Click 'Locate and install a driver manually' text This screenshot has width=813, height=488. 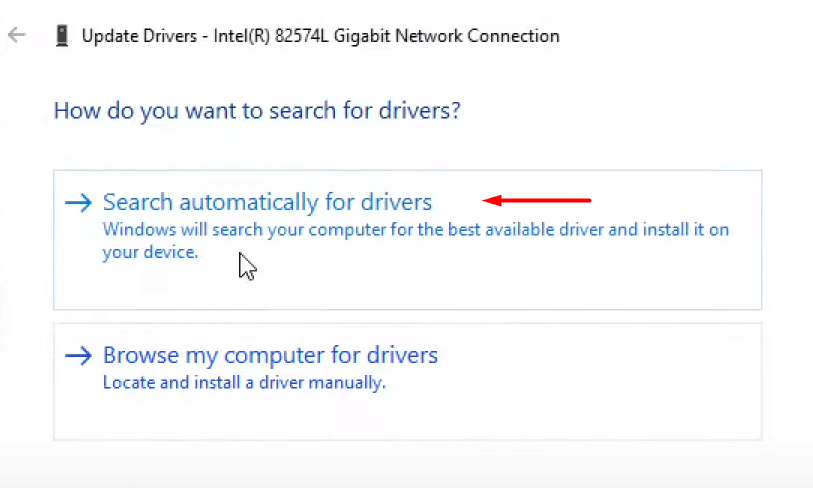(x=244, y=382)
